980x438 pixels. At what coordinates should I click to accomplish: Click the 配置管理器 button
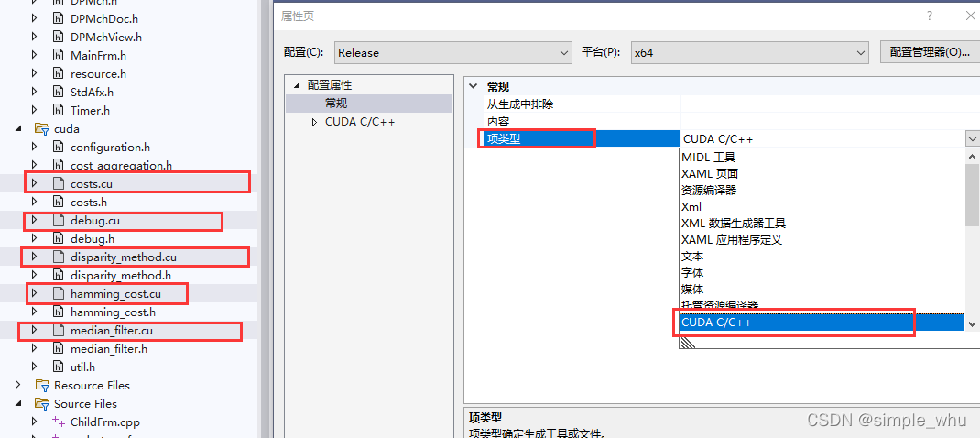[929, 52]
